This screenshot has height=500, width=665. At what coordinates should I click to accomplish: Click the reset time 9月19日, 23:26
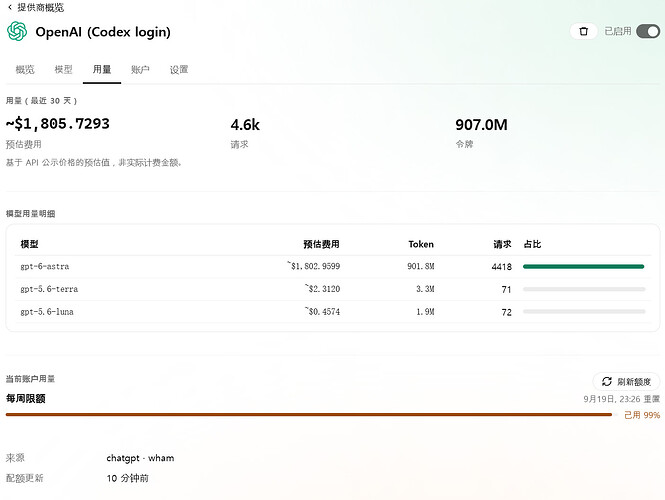[612, 399]
